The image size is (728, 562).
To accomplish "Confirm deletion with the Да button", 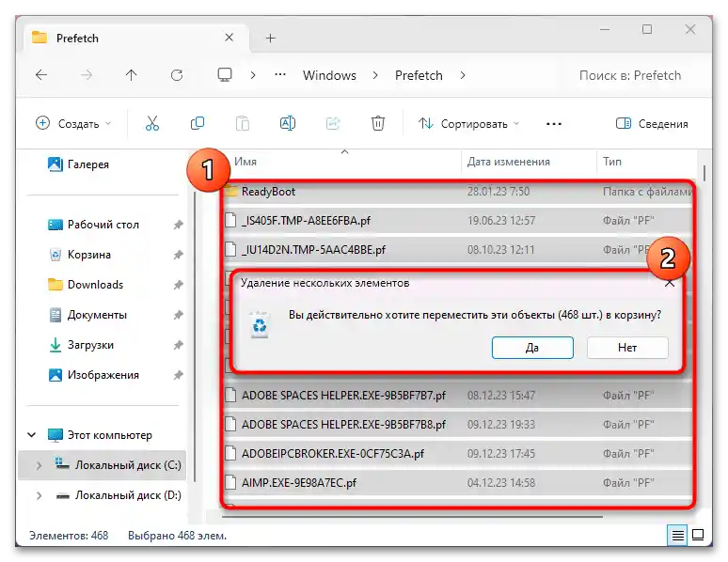I will 532,348.
